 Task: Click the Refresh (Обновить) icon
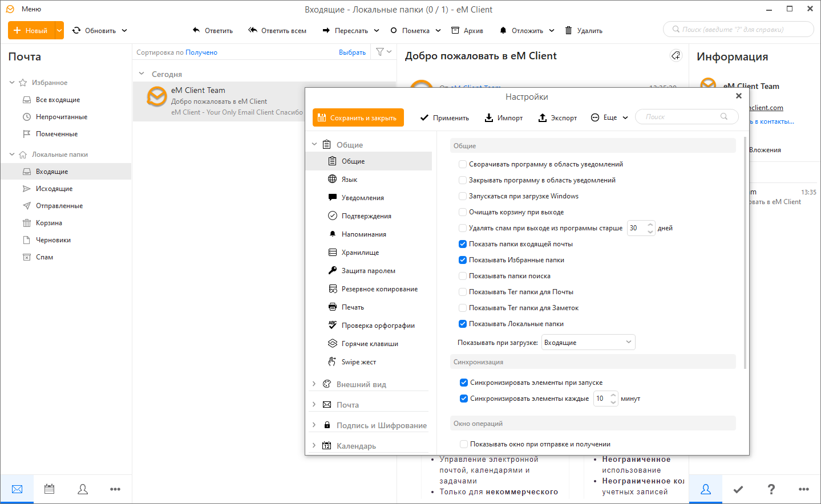click(76, 30)
